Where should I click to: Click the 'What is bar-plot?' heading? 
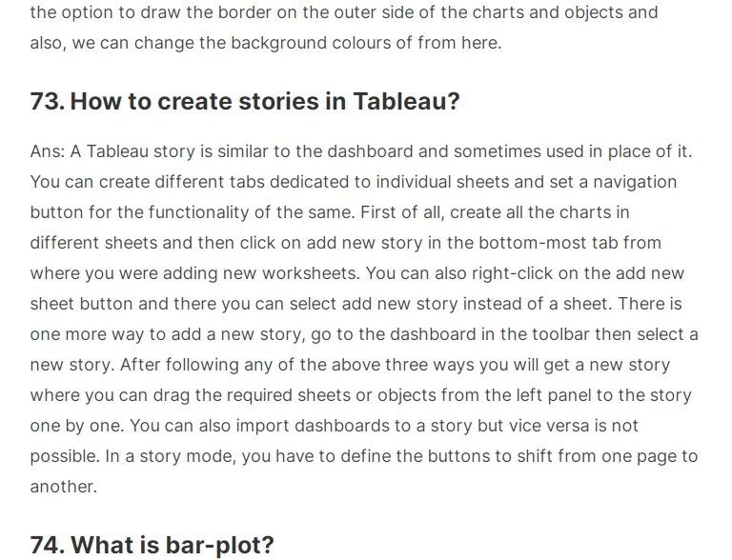[173, 545]
